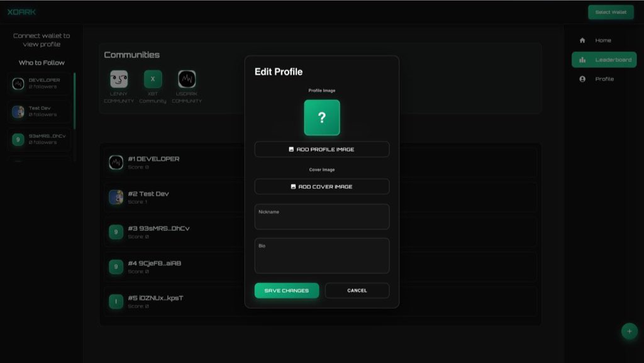The image size is (644, 363).
Task: Click the floating plus button
Action: [x=629, y=331]
